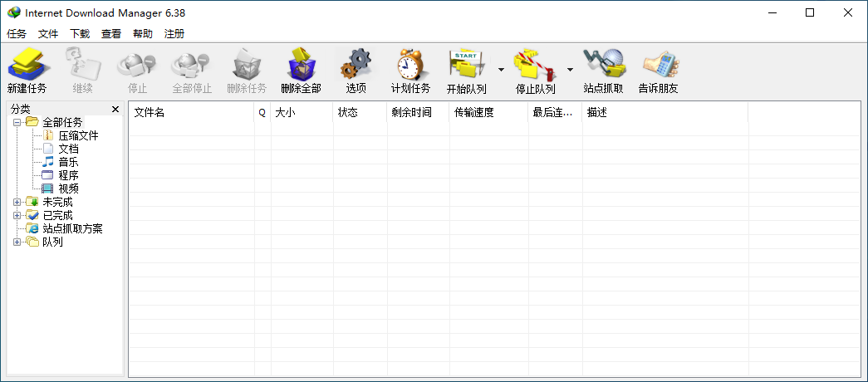Image resolution: width=868 pixels, height=382 pixels.
Task: Sort by 大小 column header
Action: tap(302, 112)
